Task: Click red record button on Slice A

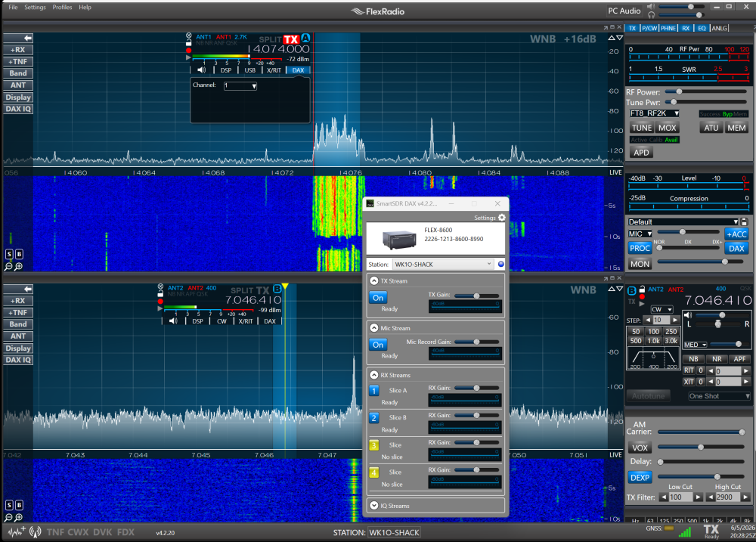Action: (x=188, y=50)
